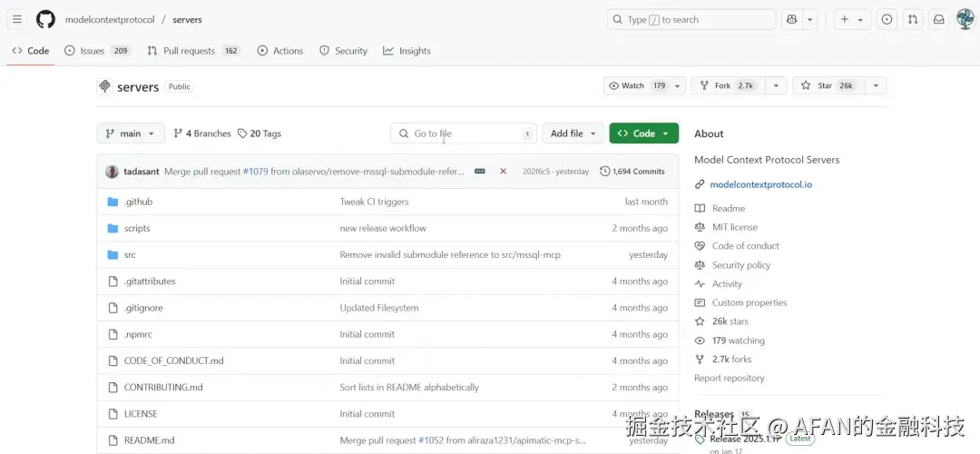The height and width of the screenshot is (454, 980).
Task: View the Insights tab
Action: pyautogui.click(x=407, y=51)
